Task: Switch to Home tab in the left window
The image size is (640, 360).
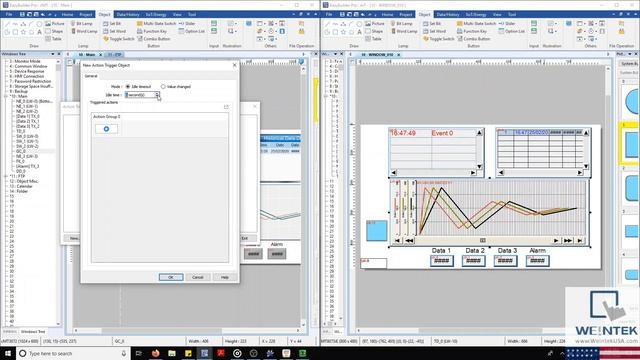Action: pyautogui.click(x=67, y=14)
